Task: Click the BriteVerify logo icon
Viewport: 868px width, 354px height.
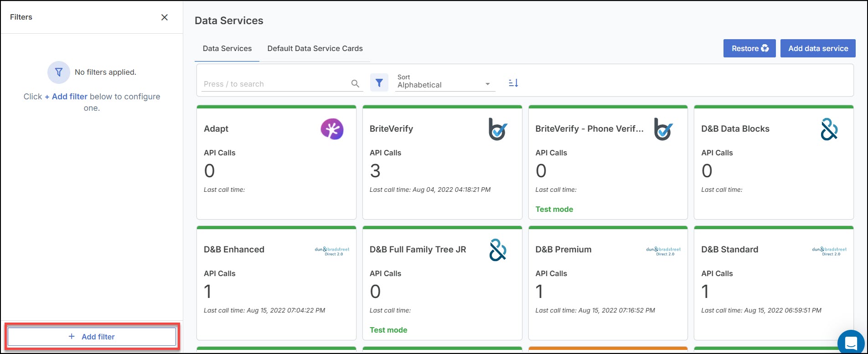Action: (498, 129)
